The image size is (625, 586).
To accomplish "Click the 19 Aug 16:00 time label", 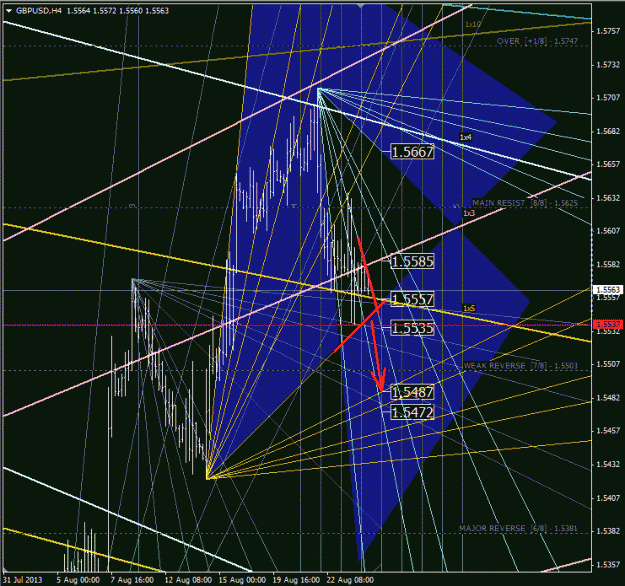I will (296, 580).
